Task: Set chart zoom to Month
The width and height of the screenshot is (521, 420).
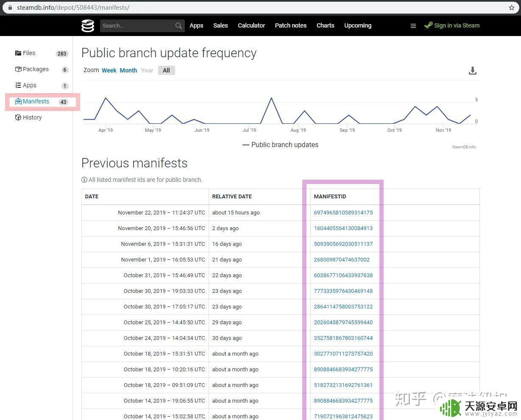Action: [128, 70]
